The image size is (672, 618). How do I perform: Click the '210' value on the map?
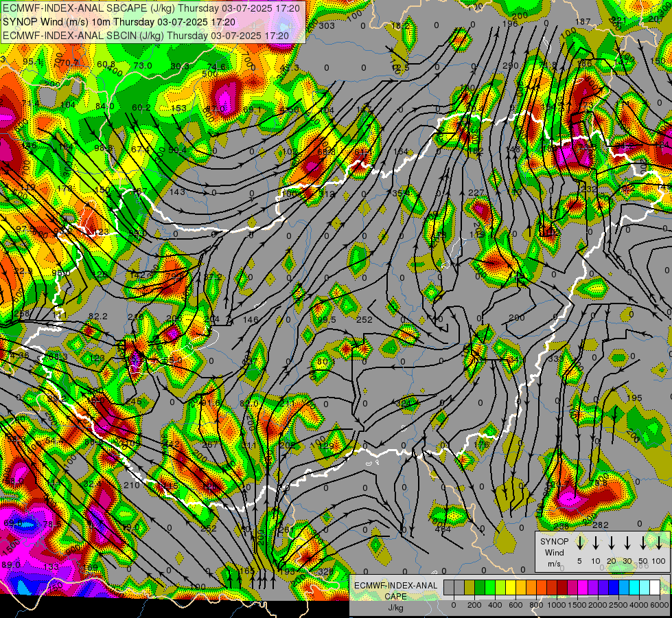pos(132,485)
